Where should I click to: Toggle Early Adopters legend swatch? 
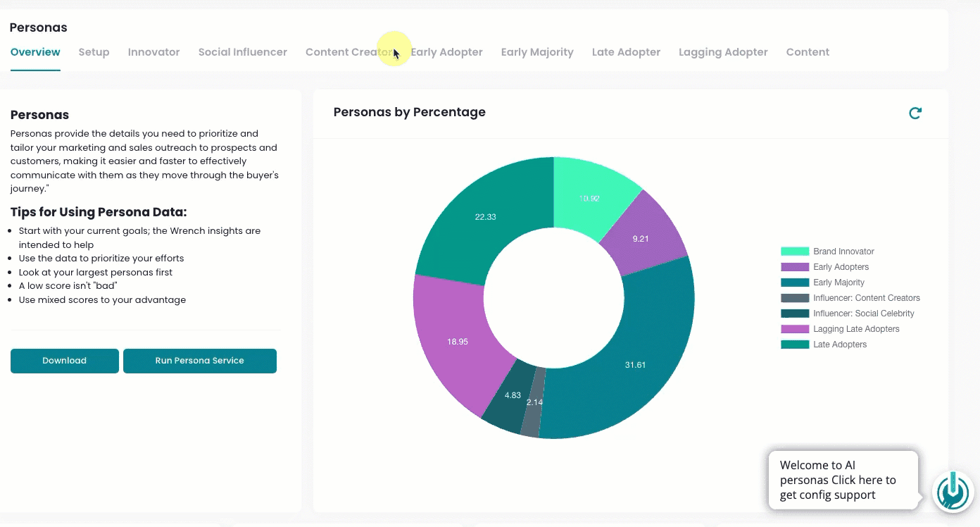point(795,267)
